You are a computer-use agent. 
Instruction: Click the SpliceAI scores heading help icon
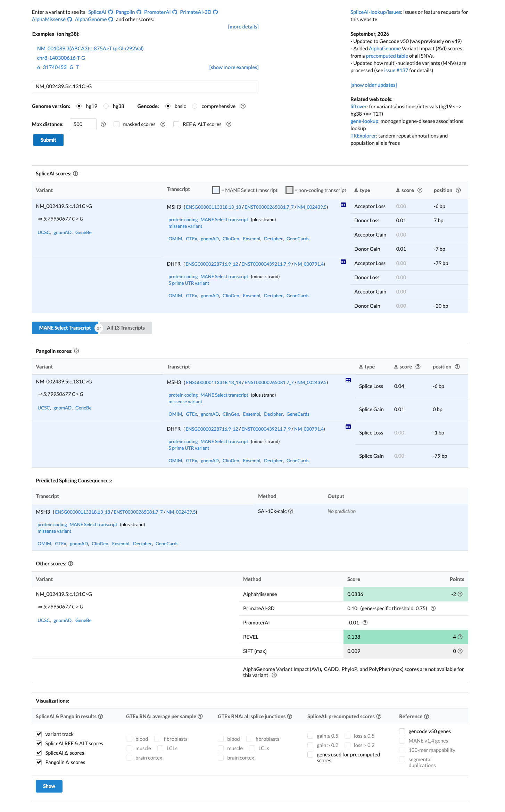(x=75, y=174)
